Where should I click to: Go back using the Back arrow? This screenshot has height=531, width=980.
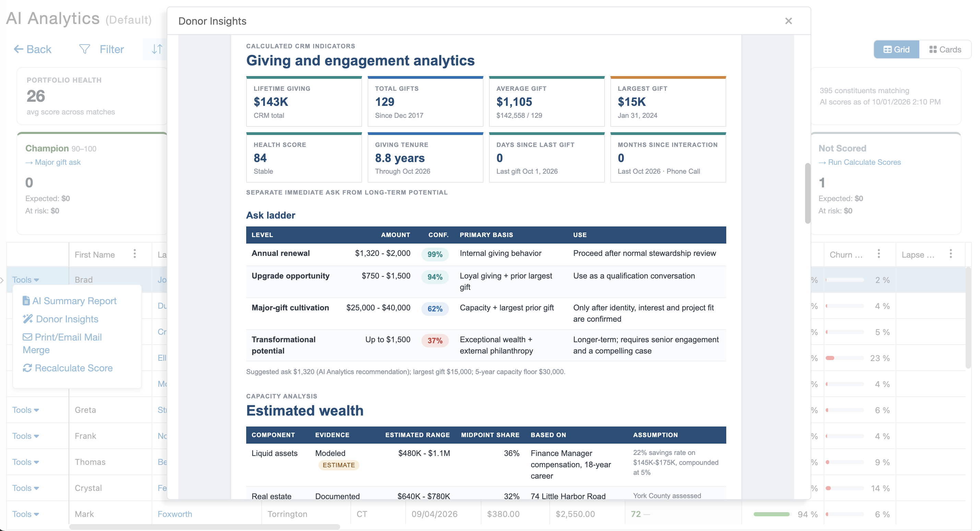(x=32, y=49)
